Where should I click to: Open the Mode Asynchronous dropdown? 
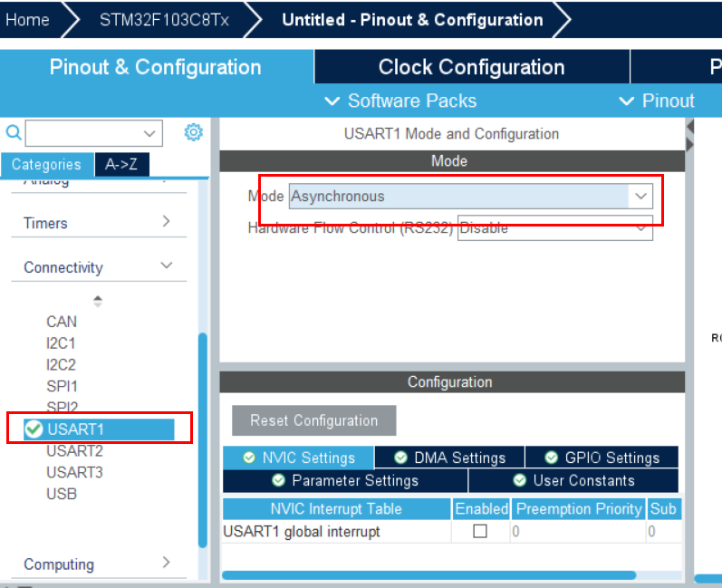470,197
